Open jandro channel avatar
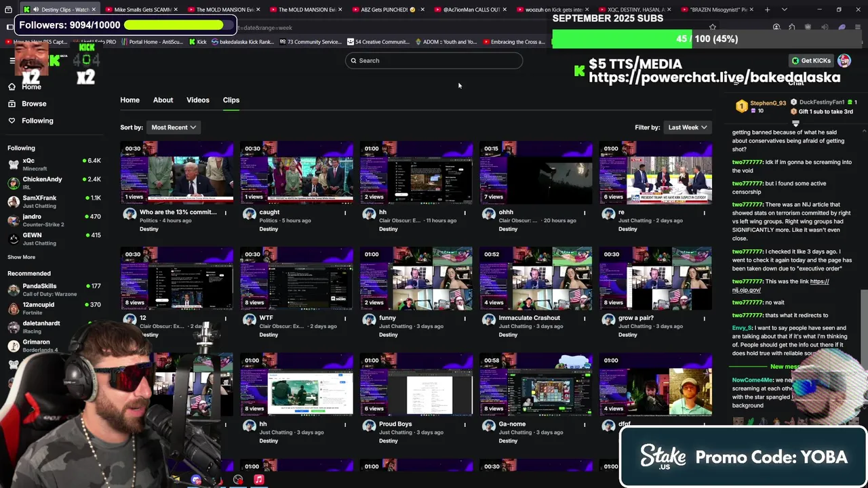This screenshot has width=868, height=488. tap(14, 220)
